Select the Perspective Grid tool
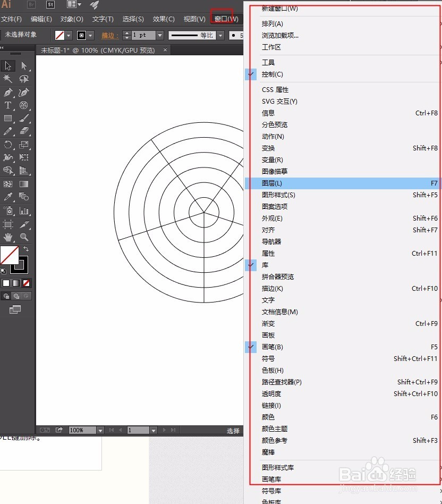Image resolution: width=442 pixels, height=504 pixels. [x=24, y=170]
